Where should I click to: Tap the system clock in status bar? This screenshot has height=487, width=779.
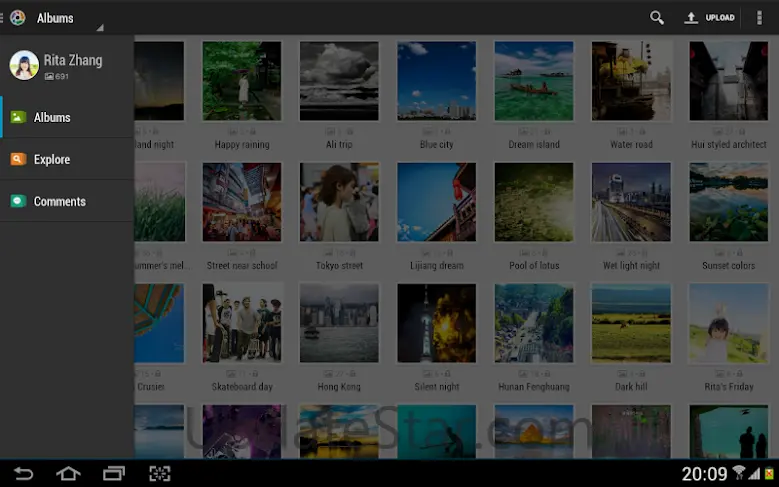pos(704,473)
